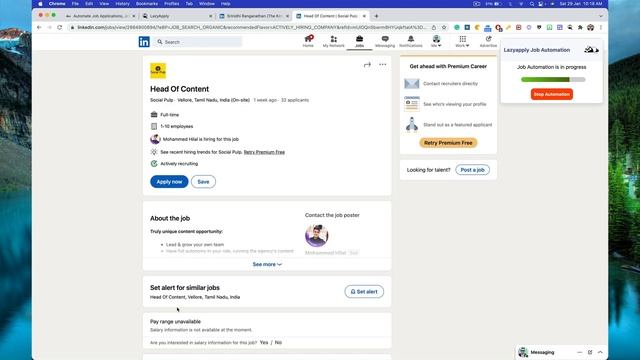Screen dimensions: 640x360
Task: Stop the Lazyapply automation
Action: point(551,94)
